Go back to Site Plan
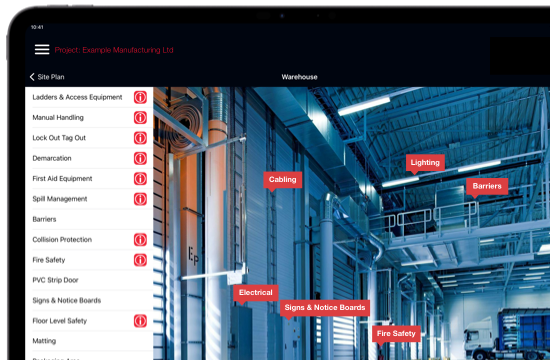Image resolution: width=550 pixels, height=360 pixels. tap(47, 77)
